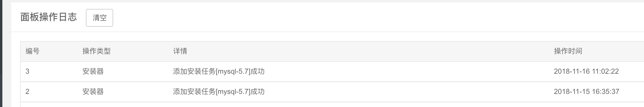Select the 编号 column header
The image size is (644, 107).
(x=33, y=51)
